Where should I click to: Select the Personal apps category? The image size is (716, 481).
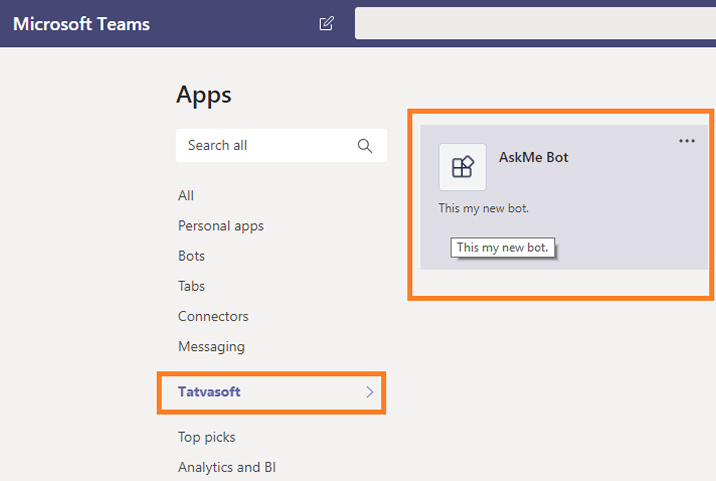click(221, 226)
